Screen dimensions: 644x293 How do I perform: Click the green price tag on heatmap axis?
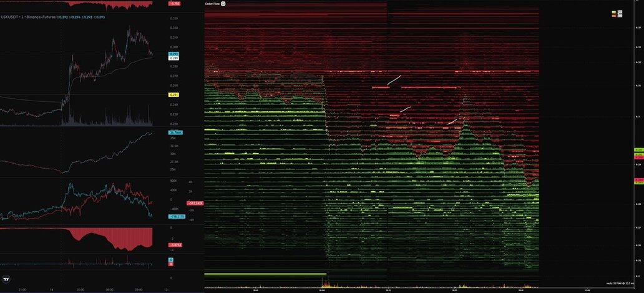pyautogui.click(x=638, y=151)
